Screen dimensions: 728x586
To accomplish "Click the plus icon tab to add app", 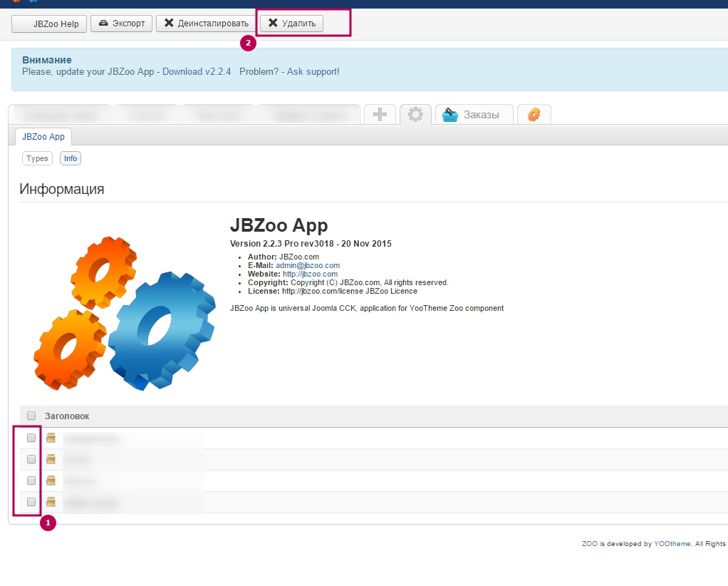I will (380, 114).
